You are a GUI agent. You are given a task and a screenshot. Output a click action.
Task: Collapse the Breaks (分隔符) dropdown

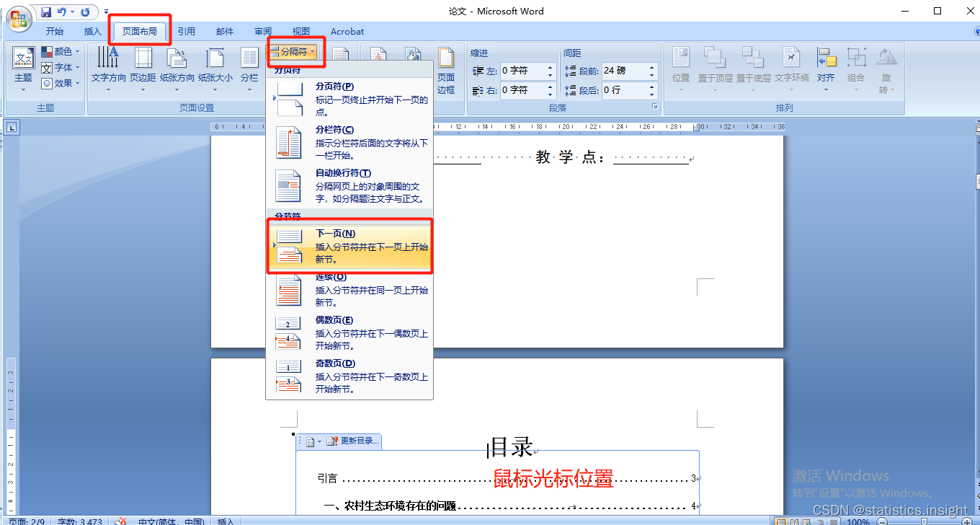(292, 52)
